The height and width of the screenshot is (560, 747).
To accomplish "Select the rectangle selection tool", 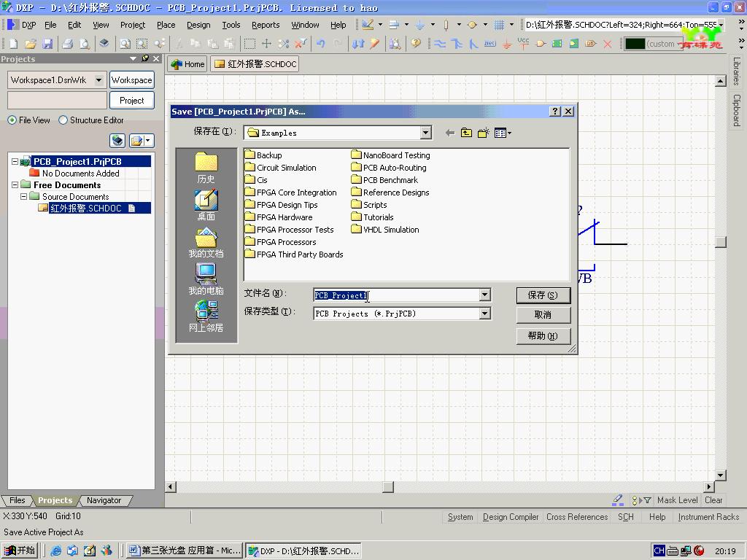I will tap(249, 44).
